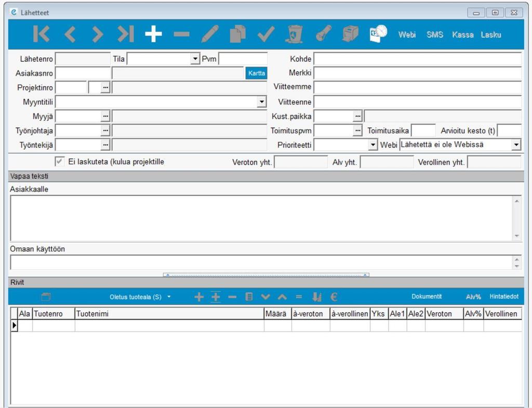Screen dimensions: 532x408
Task: Focus the Toimitusaika field
Action: pyautogui.click(x=423, y=130)
